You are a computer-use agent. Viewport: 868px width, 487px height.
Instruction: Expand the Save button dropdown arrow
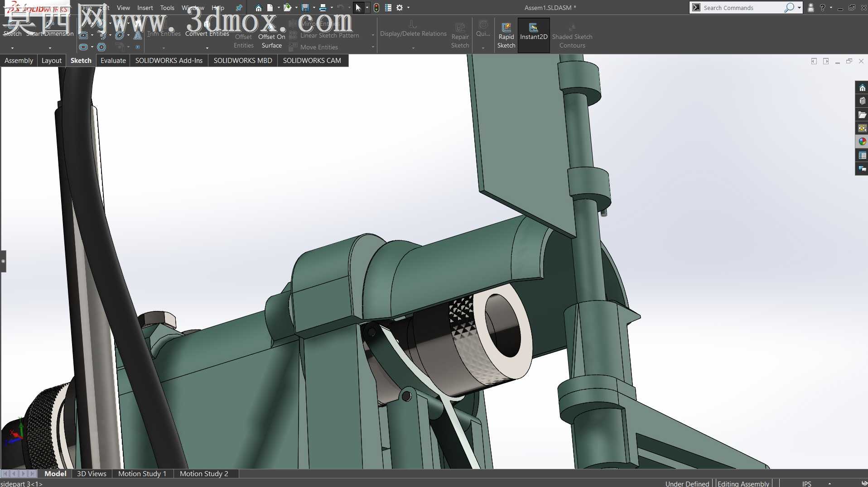click(314, 8)
